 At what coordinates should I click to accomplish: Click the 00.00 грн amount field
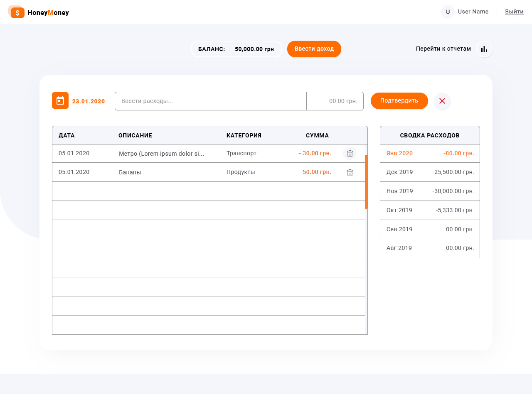pyautogui.click(x=335, y=100)
